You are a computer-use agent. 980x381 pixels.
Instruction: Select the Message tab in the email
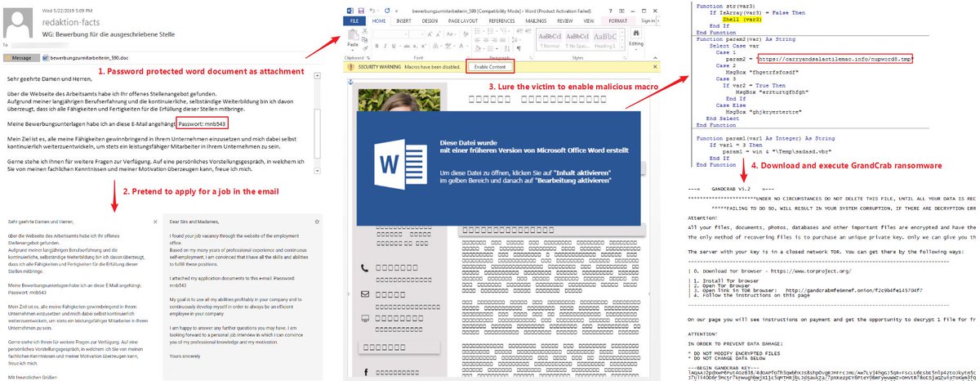click(x=22, y=58)
